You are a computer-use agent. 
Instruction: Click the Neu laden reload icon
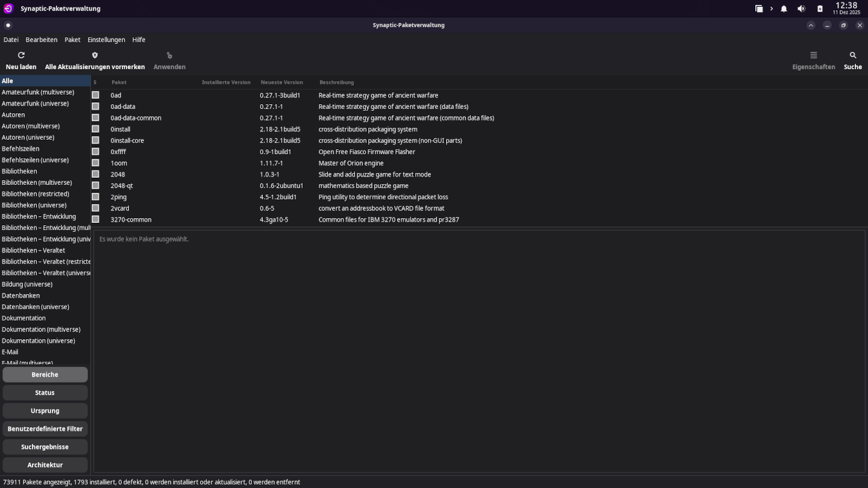coord(21,55)
